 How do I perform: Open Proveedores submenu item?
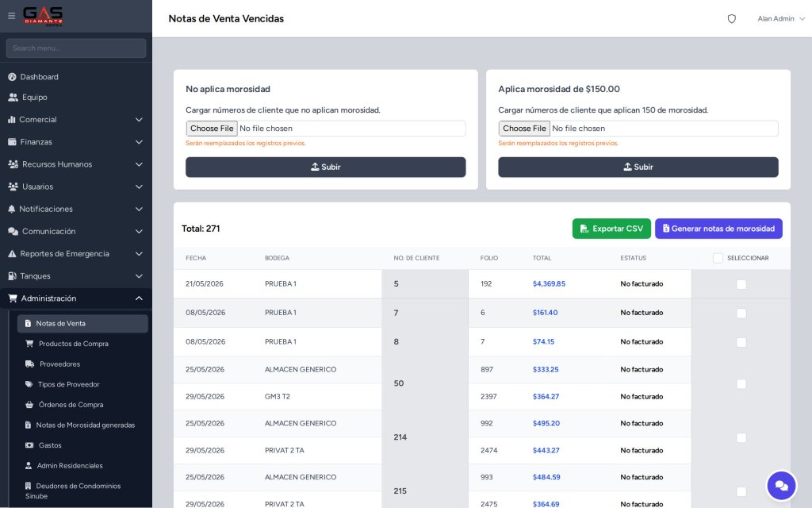click(82, 364)
